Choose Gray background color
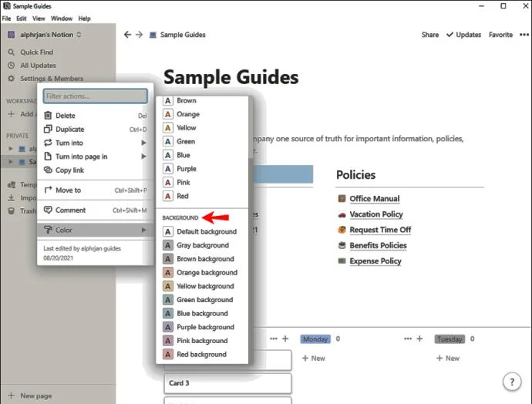Viewport: 532px width, 404px height. 202,245
